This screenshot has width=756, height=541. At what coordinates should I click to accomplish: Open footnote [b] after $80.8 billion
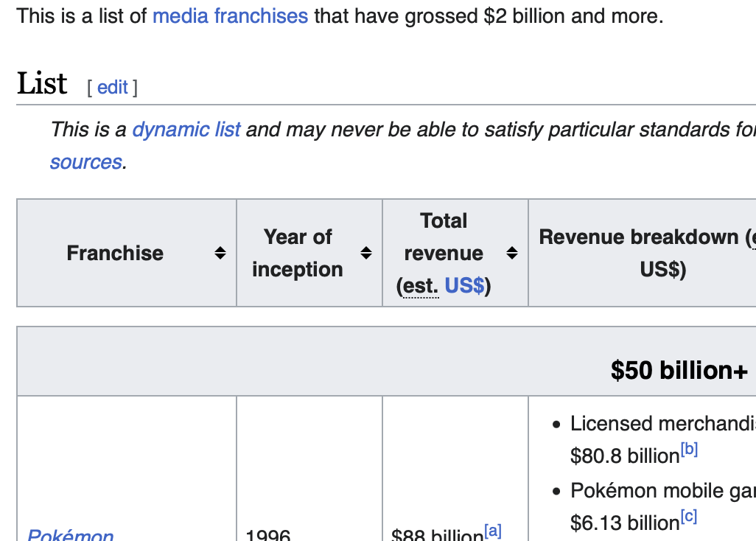[x=689, y=450]
